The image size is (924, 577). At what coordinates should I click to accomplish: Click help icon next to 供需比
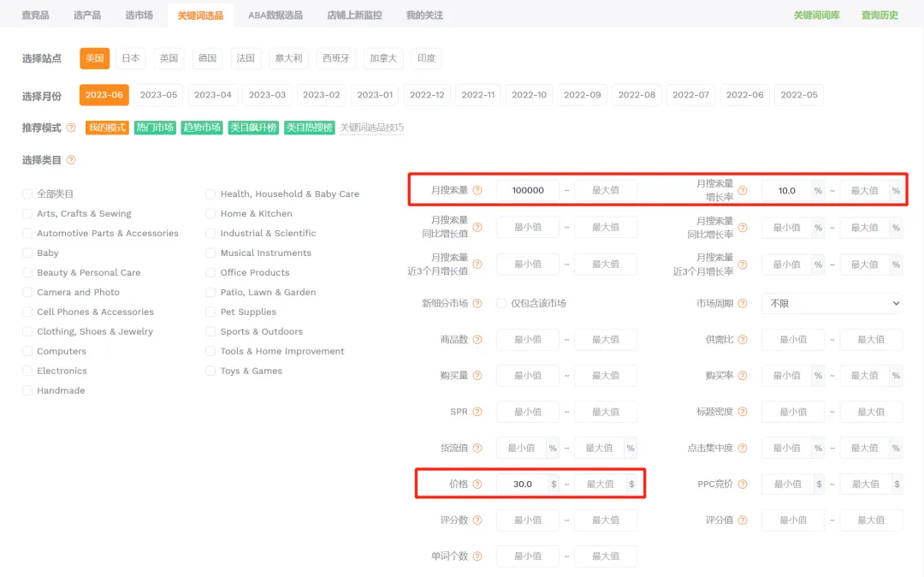(x=743, y=340)
